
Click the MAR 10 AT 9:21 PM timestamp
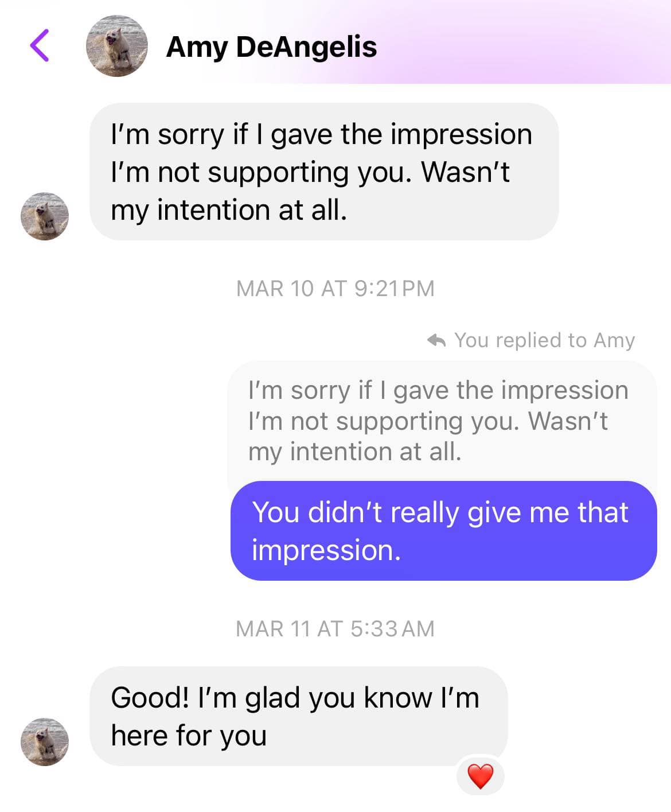click(x=335, y=288)
